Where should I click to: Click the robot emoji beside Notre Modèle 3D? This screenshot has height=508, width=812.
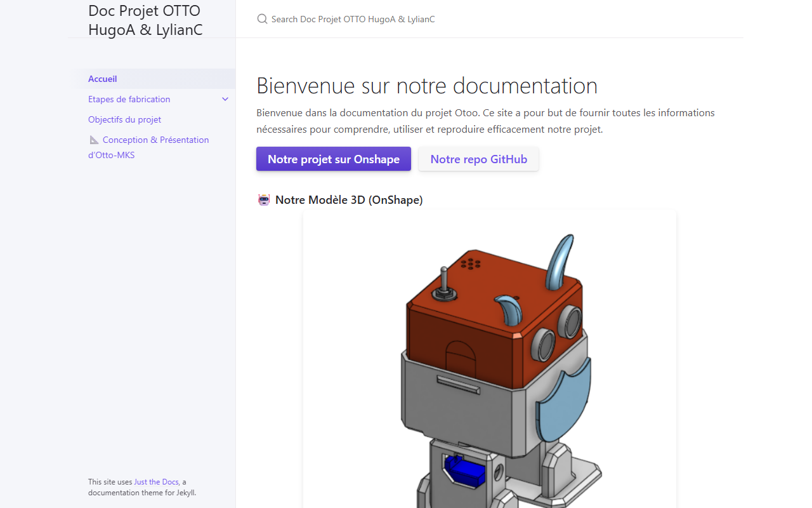[x=264, y=200]
